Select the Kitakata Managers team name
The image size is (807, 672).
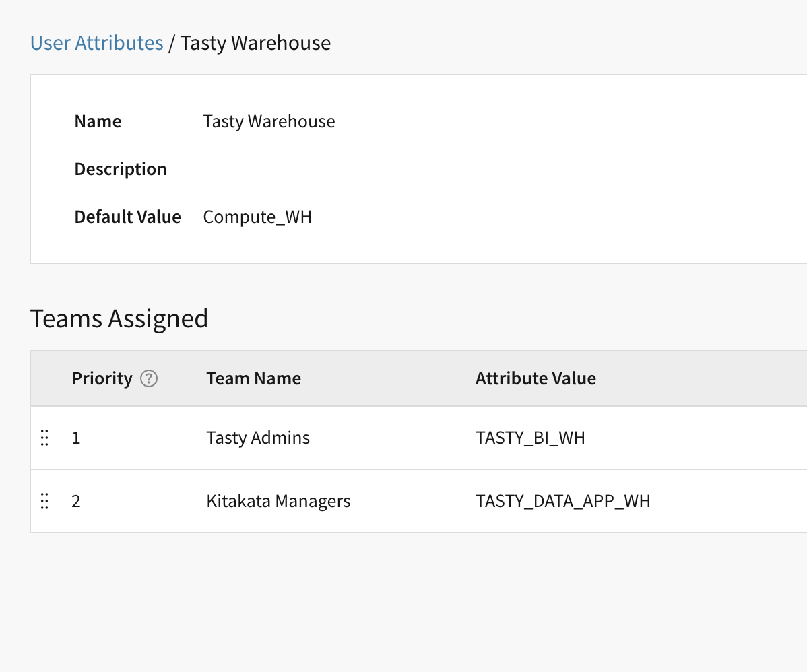(x=278, y=502)
